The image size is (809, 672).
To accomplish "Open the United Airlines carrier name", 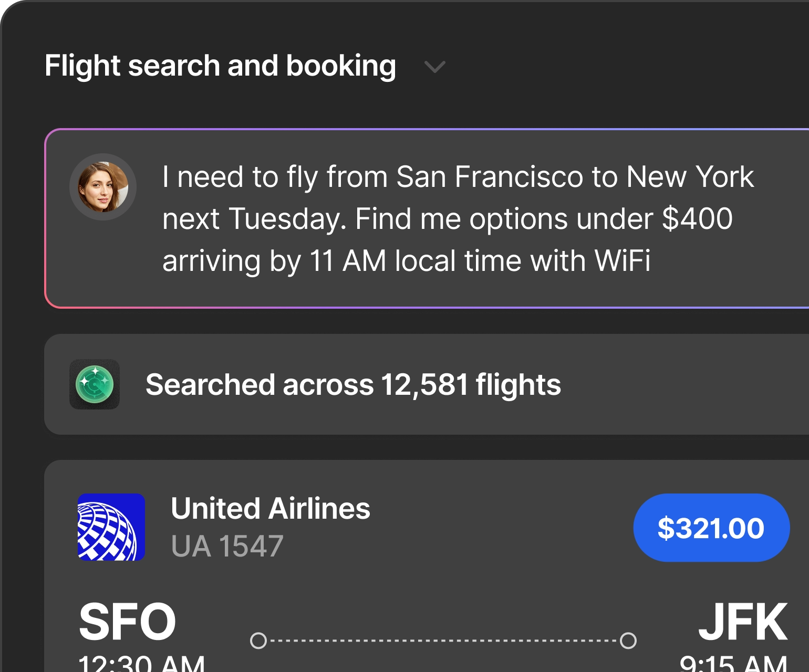I will tap(271, 508).
